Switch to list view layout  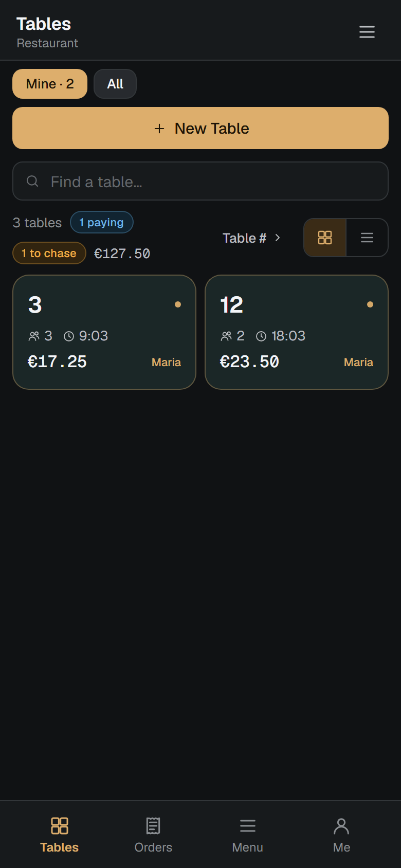[x=367, y=238]
